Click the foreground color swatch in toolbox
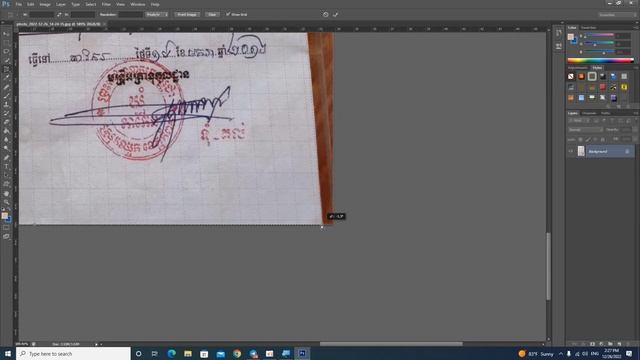 coord(4,216)
